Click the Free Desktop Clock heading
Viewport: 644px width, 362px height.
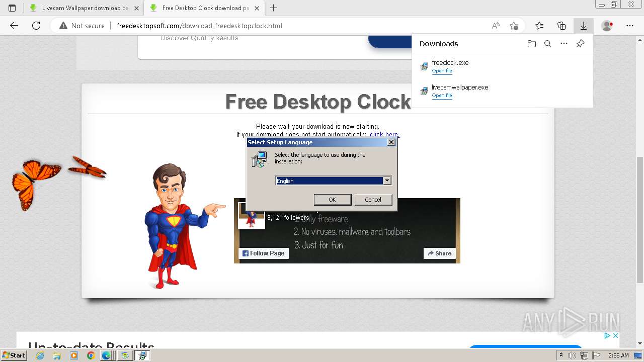[x=318, y=102]
